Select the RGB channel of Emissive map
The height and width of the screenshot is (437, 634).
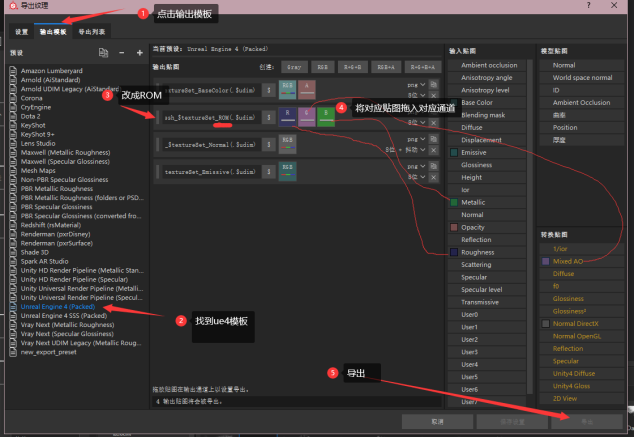pyautogui.click(x=289, y=172)
